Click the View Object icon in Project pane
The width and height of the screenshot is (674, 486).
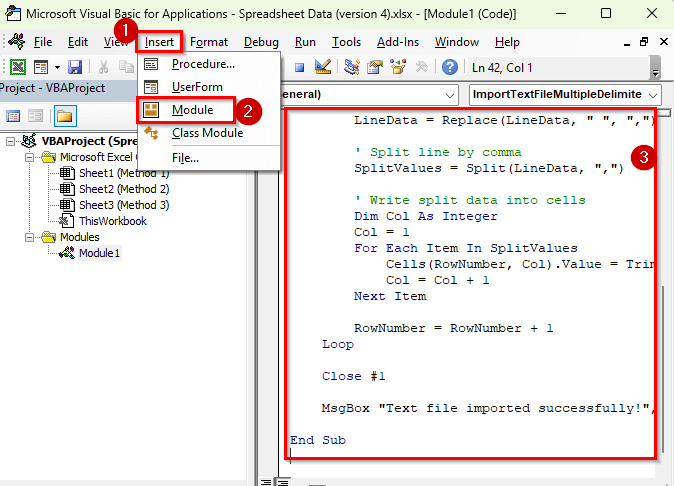point(36,116)
